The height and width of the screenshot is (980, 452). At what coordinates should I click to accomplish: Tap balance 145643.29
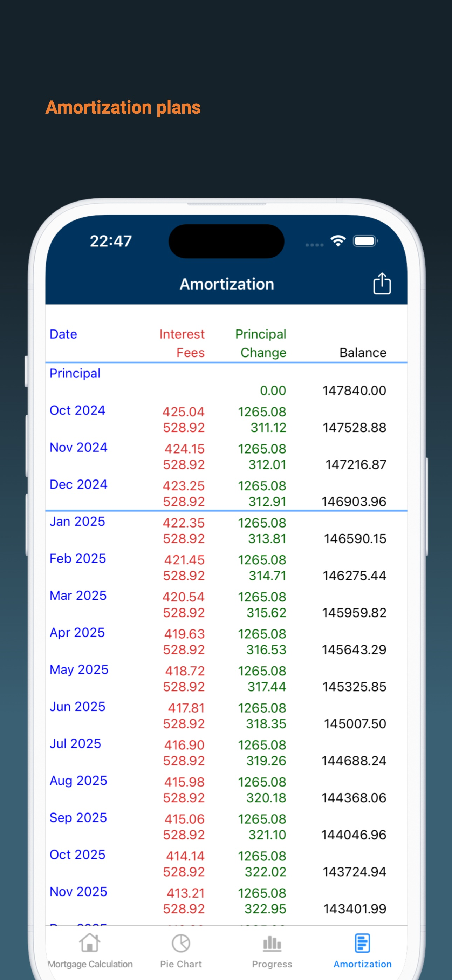point(354,649)
